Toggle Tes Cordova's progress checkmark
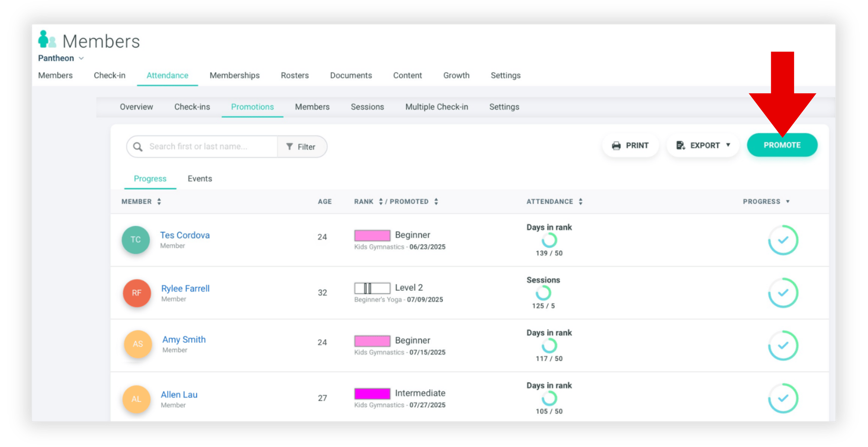The image size is (868, 447). 783,240
